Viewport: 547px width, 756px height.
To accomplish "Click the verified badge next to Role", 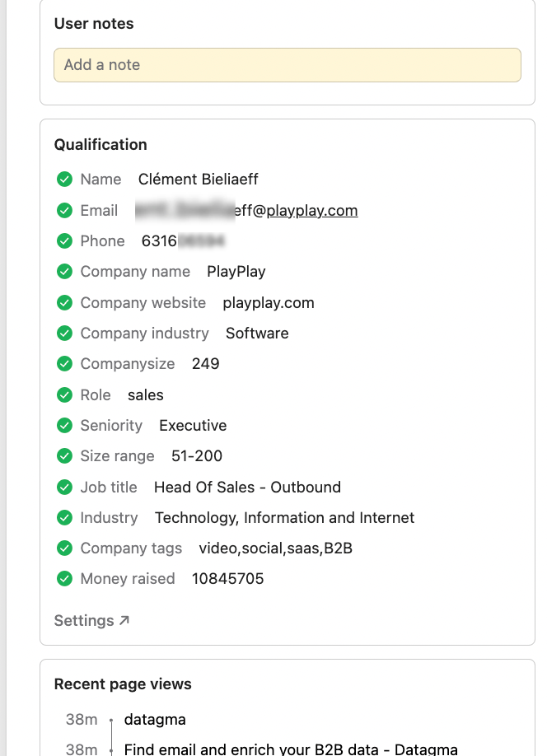I will click(x=65, y=394).
